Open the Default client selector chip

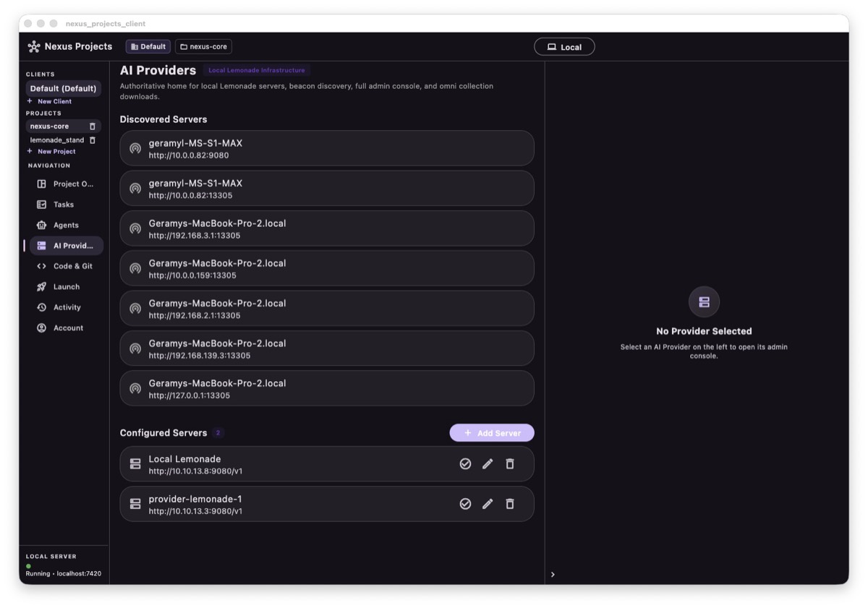coord(148,46)
